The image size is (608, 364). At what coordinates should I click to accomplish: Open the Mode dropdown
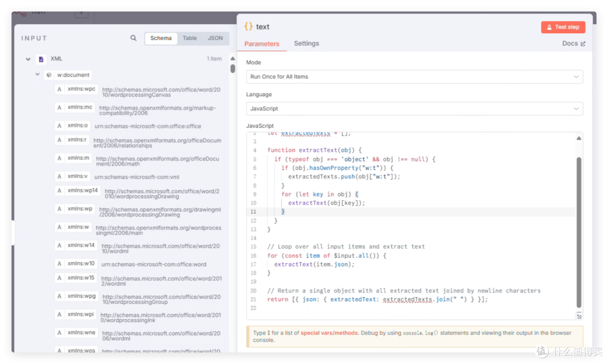point(414,77)
